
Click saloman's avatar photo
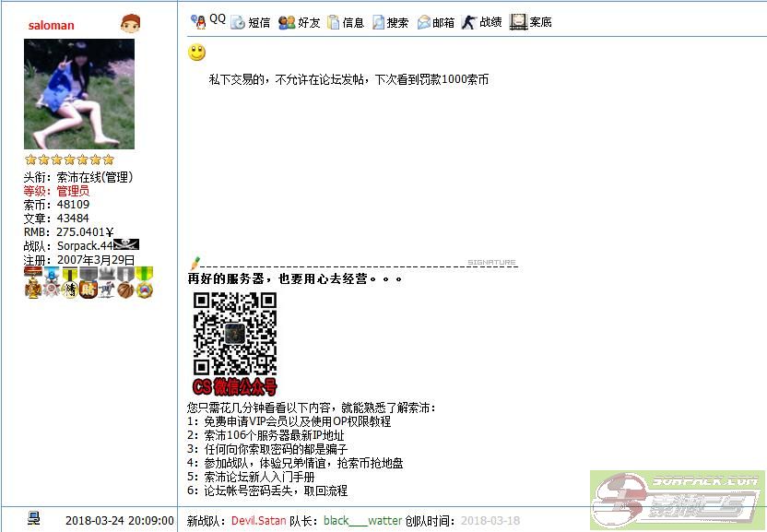pyautogui.click(x=79, y=94)
